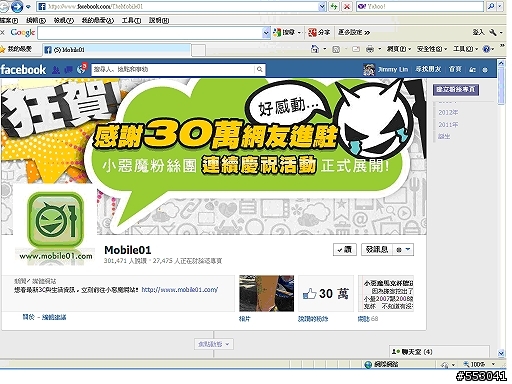The image size is (512, 384).
Task: Open the 我的最愛 favorites star button
Action: click(16, 49)
